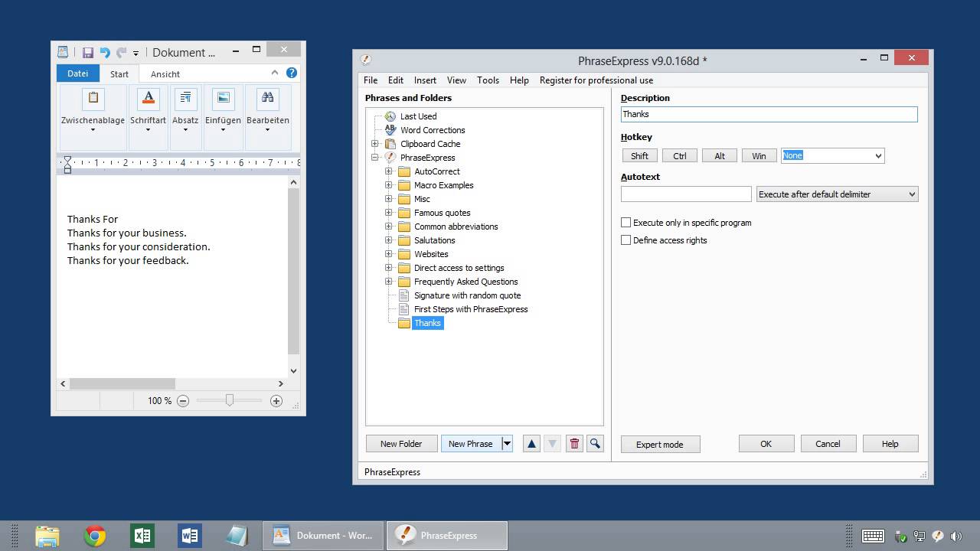
Task: Click 100 % zoom level in Word
Action: pos(159,401)
